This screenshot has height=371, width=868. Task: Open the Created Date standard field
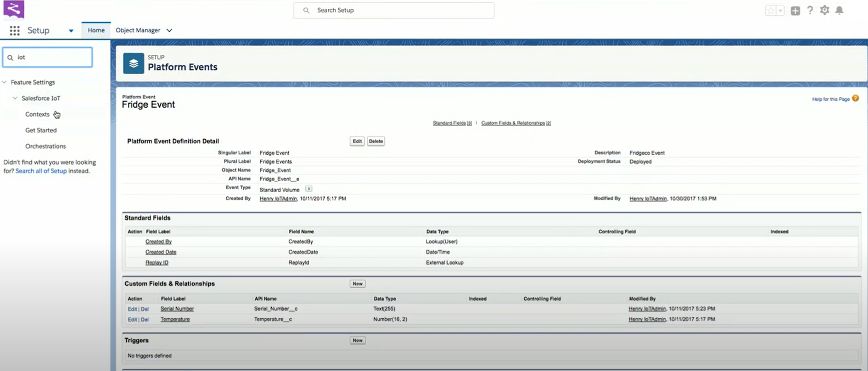point(161,252)
